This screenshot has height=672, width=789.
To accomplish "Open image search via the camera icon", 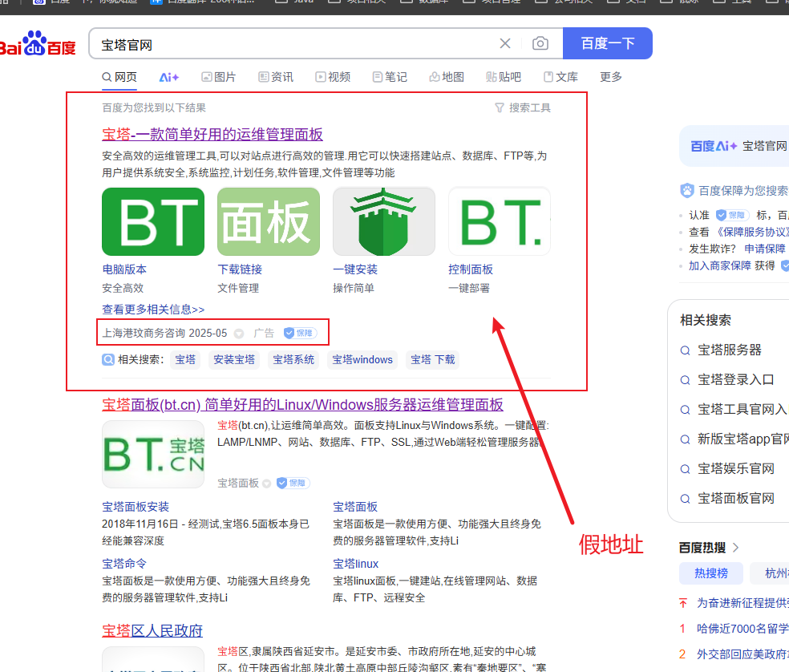I will 540,44.
